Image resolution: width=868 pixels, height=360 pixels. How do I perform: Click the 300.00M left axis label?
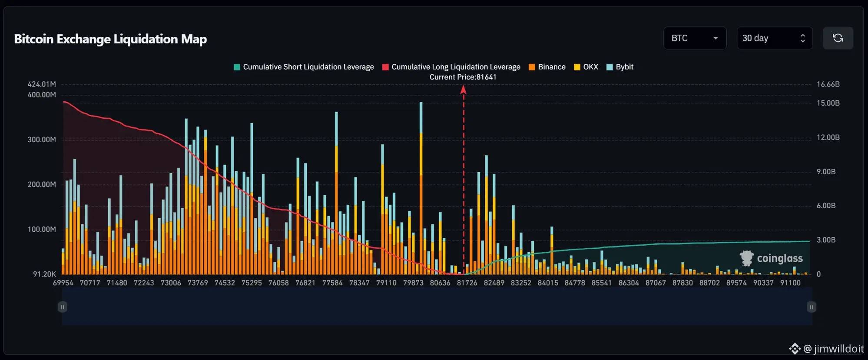point(42,140)
